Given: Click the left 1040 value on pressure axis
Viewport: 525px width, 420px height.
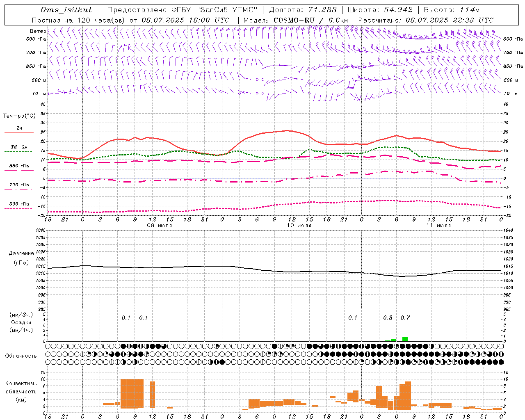Looking at the screenshot, I should (40, 231).
